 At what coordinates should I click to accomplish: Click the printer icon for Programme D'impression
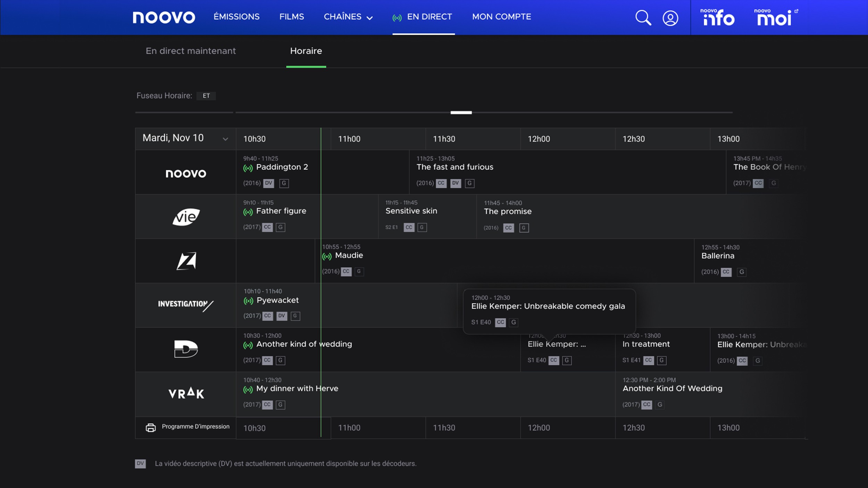(x=151, y=428)
